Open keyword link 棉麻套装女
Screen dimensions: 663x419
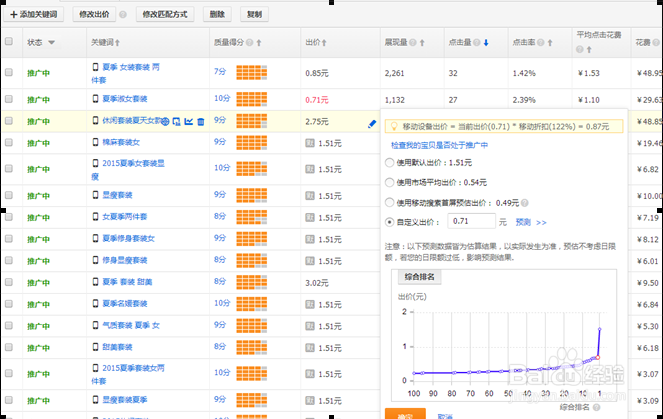point(121,142)
